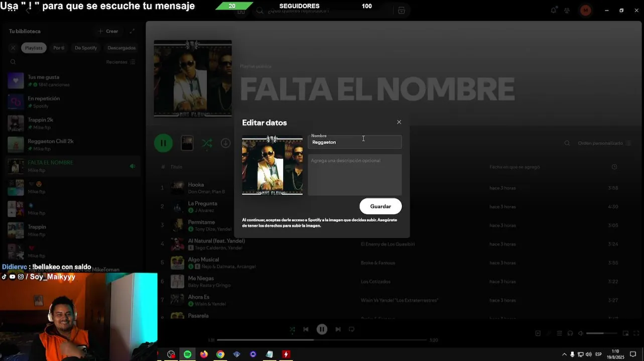
Task: Open the album El Enemy de Los Guasíbiri
Action: point(388,244)
